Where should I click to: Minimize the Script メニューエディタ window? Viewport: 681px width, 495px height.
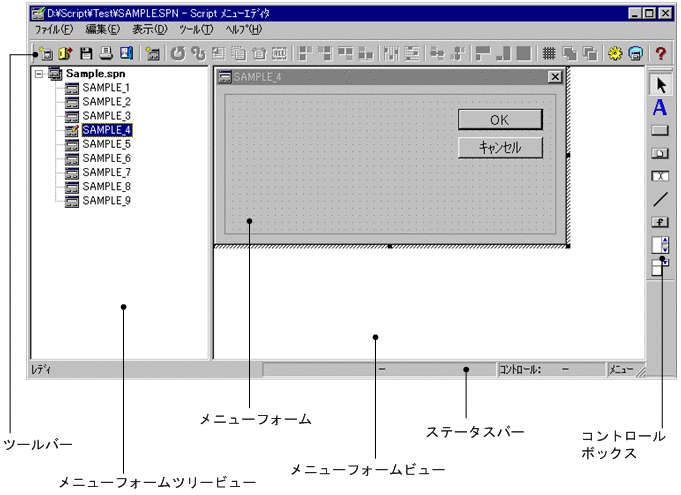(x=635, y=13)
